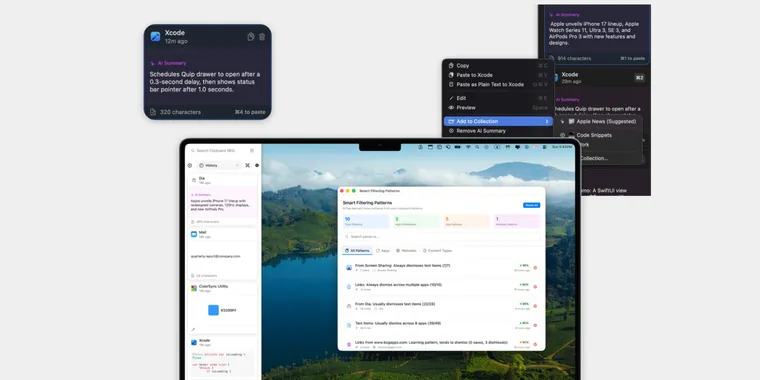
Task: Open the History dropdown
Action: 219,165
